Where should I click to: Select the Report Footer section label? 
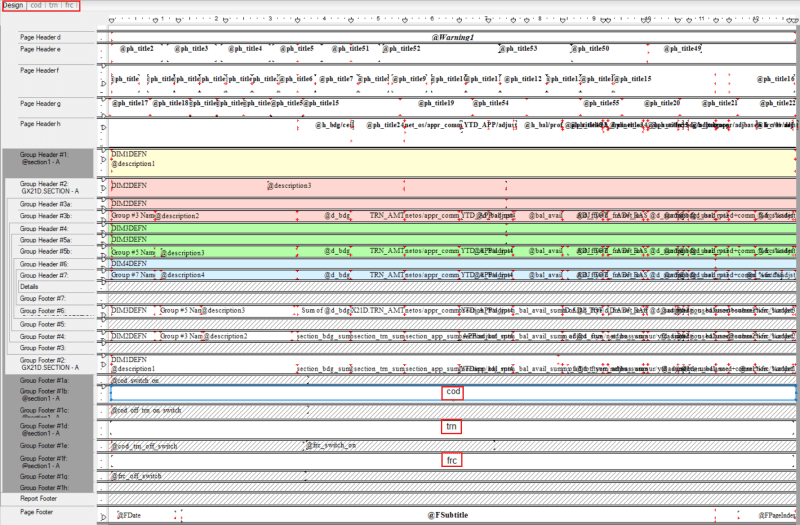coord(38,498)
